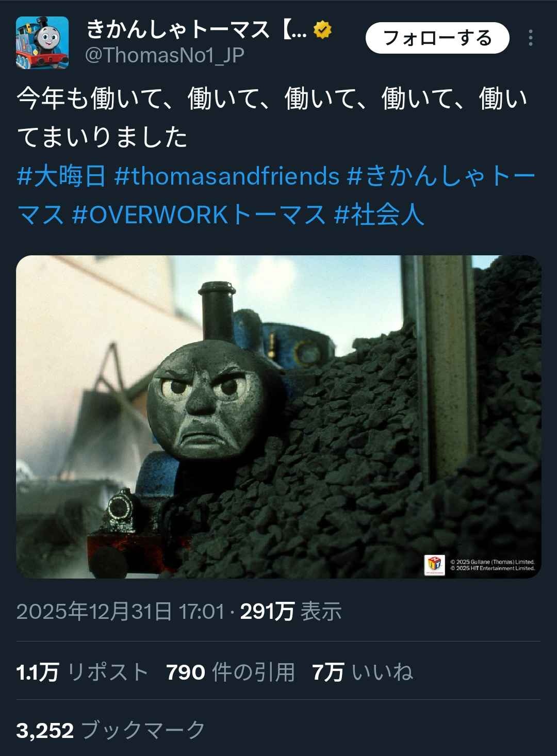
Task: Tap the 2025年12月31日 17:01 timestamp
Action: [121, 612]
